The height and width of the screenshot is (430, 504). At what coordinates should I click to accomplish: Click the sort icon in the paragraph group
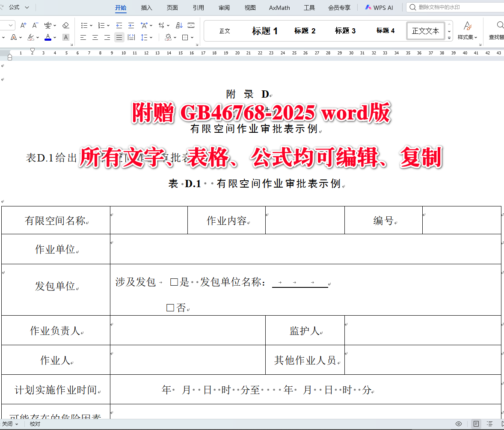point(179,25)
